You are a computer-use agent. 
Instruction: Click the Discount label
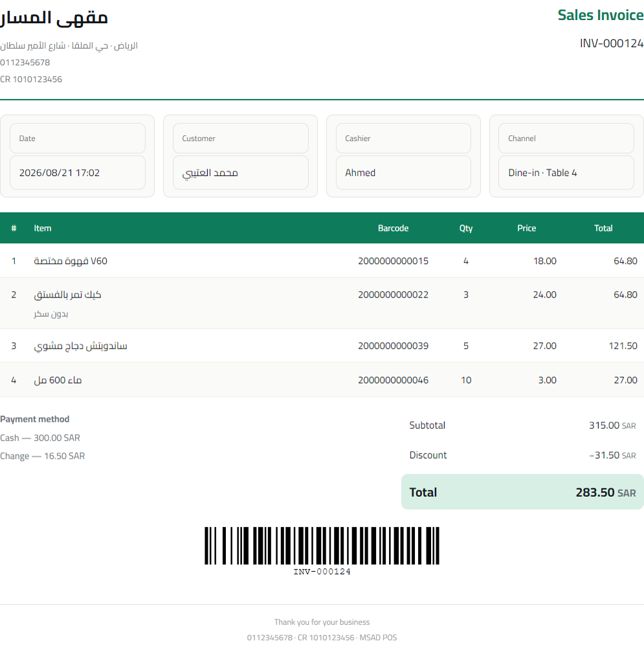(x=428, y=455)
